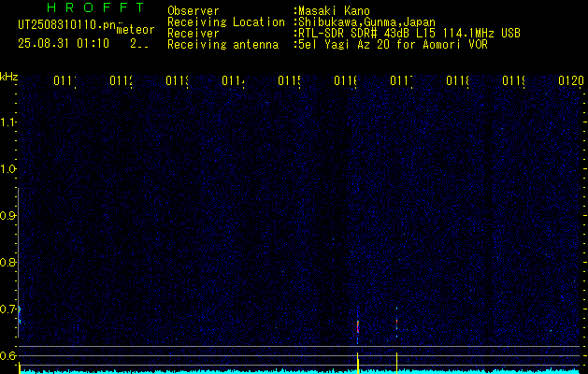588x374 pixels.
Task: Click the 0114 time marker
Action: coord(233,80)
